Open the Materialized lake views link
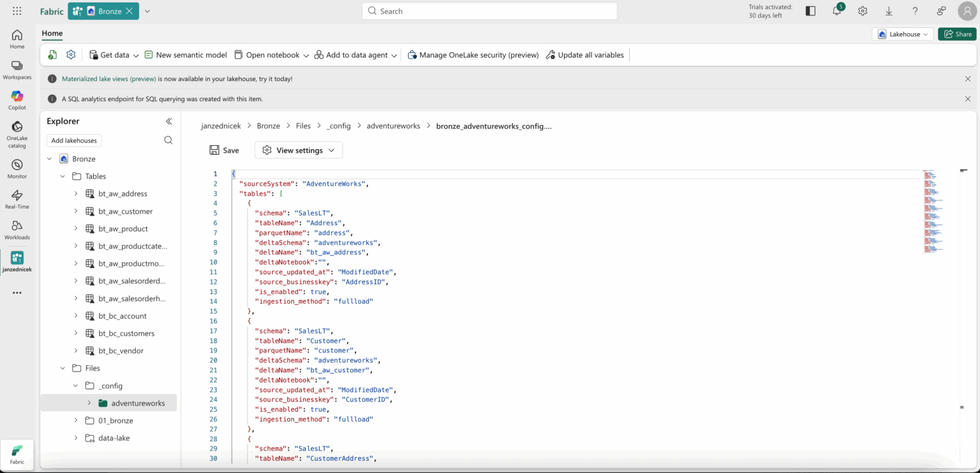980x473 pixels. [x=109, y=79]
